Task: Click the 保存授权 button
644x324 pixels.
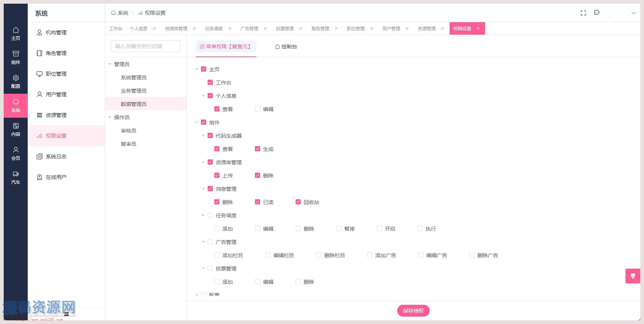Action: coord(413,311)
